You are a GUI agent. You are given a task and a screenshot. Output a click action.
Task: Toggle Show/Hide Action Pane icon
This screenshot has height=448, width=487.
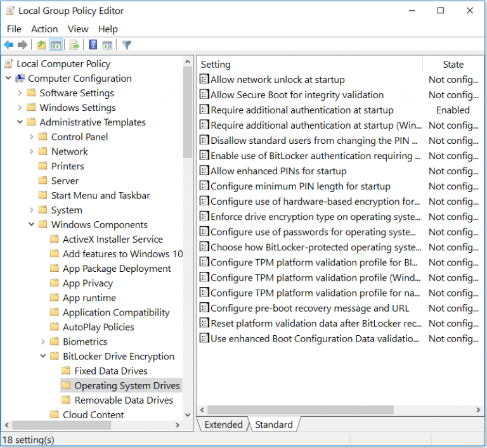coord(107,45)
